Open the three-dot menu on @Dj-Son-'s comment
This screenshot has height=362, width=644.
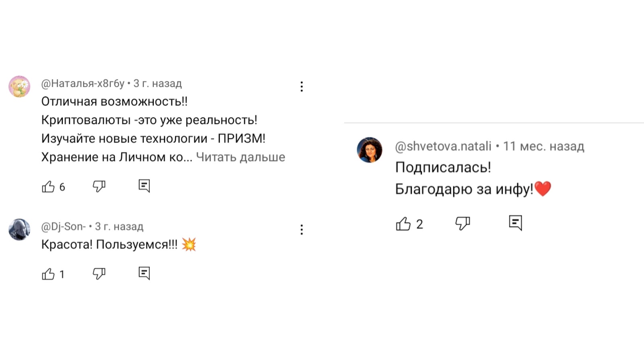tap(301, 229)
